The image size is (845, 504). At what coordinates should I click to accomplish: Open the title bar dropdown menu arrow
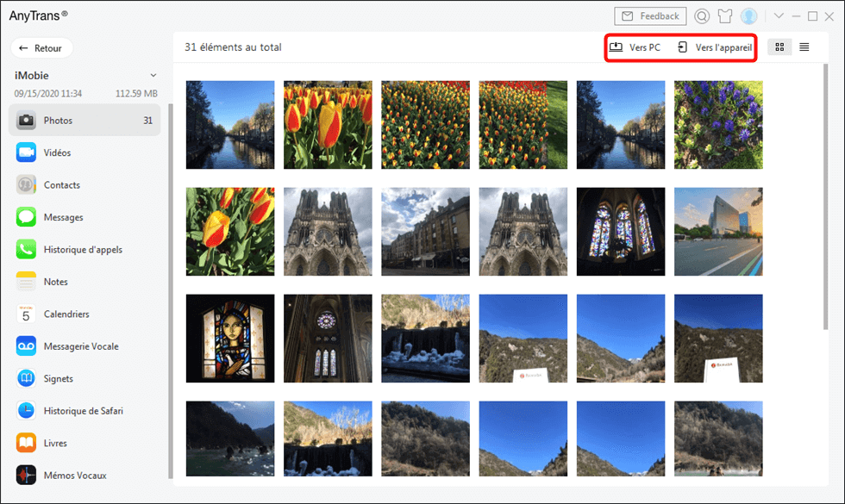point(779,16)
